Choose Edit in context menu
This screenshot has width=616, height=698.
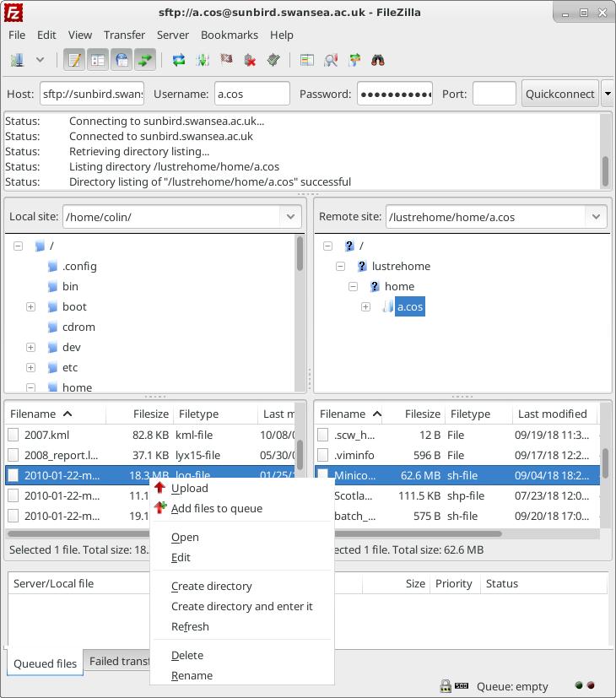coord(242,557)
